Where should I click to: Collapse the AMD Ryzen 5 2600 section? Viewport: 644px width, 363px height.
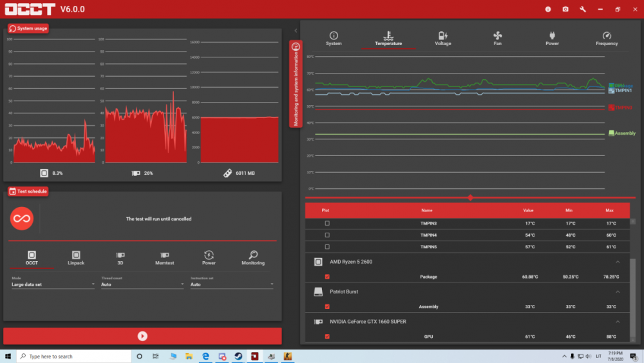(618, 262)
